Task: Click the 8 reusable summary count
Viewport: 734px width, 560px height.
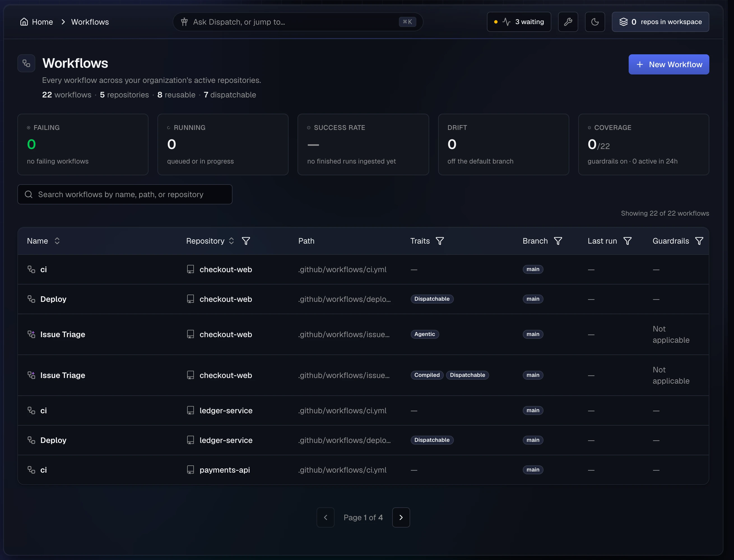Action: pos(176,95)
